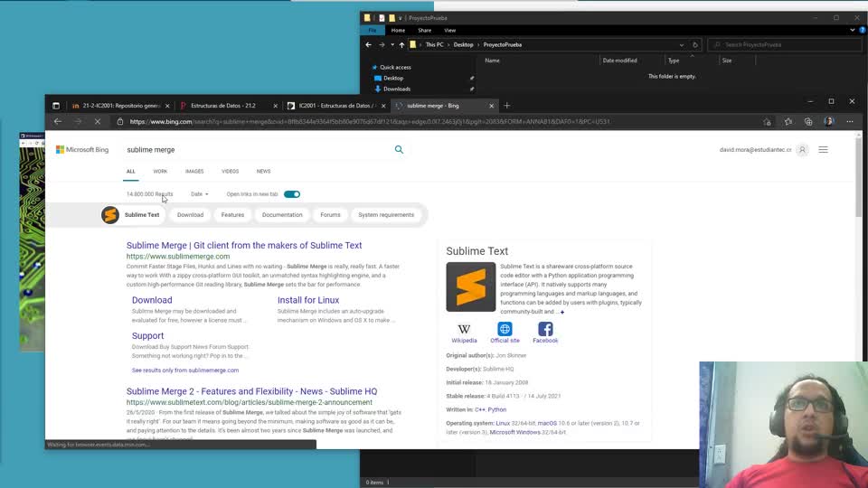
Task: Click the Sublime Text chip with logo
Action: 133,215
